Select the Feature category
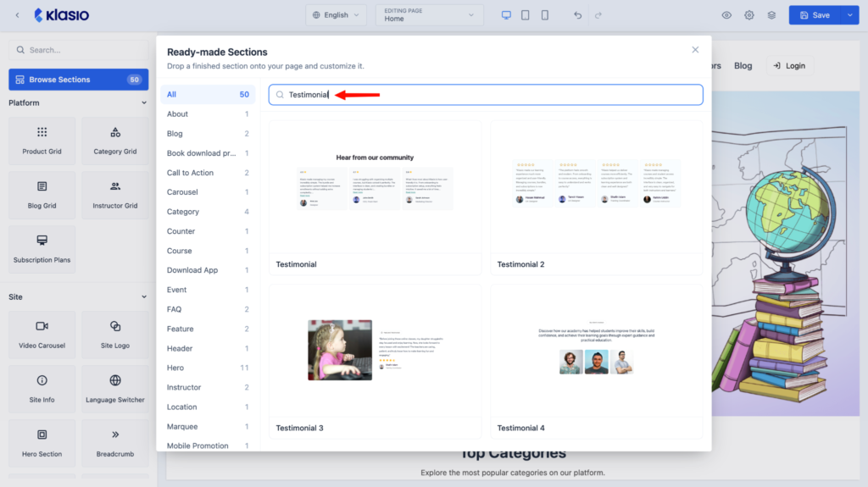868x487 pixels. coord(208,329)
